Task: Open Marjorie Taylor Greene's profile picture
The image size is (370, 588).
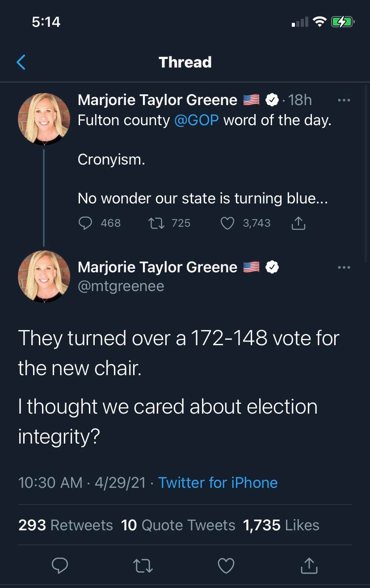Action: (44, 119)
